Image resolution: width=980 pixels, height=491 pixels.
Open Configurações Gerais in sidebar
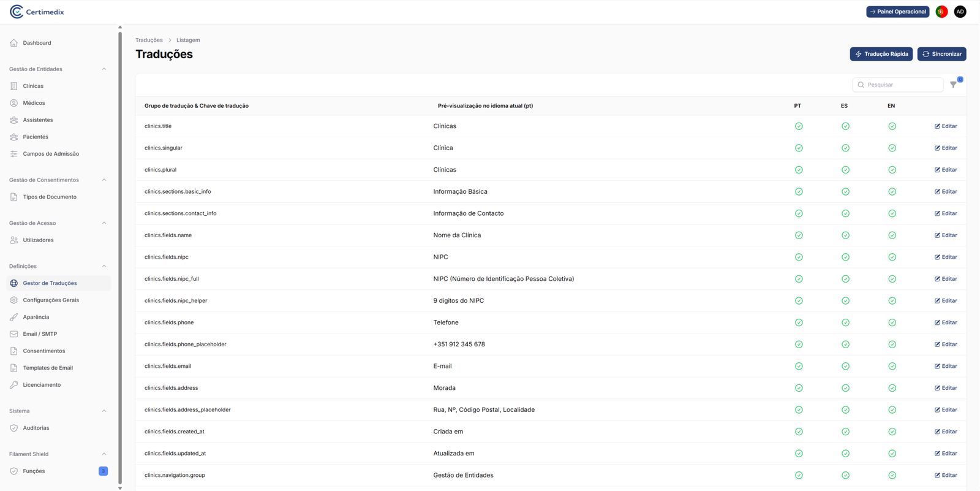(x=51, y=300)
